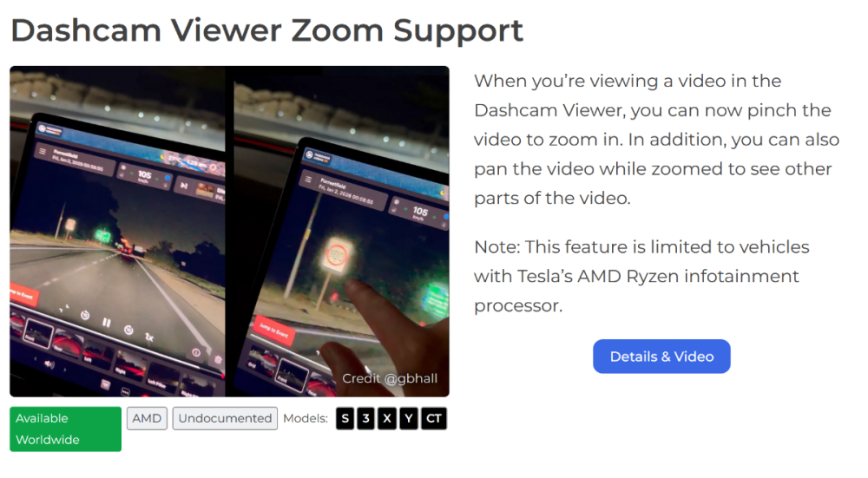Open the Details & Video button
Screen dimensions: 868x478
point(661,357)
